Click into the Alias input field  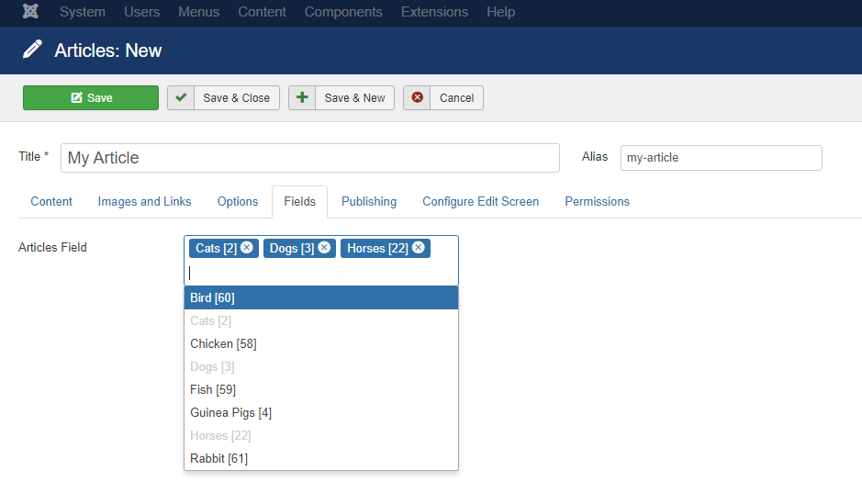coord(722,158)
